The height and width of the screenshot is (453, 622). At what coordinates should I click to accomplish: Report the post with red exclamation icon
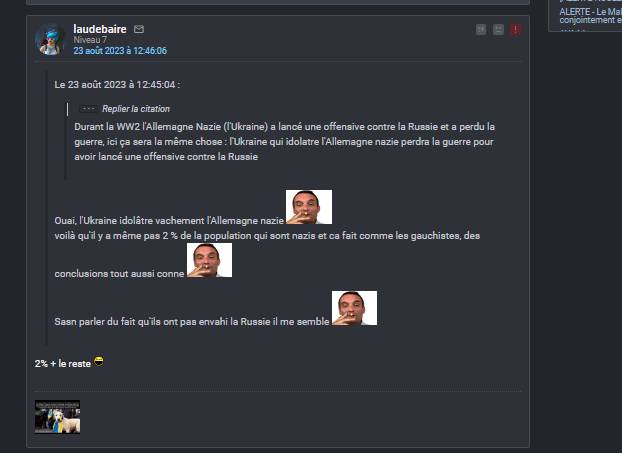(515, 29)
